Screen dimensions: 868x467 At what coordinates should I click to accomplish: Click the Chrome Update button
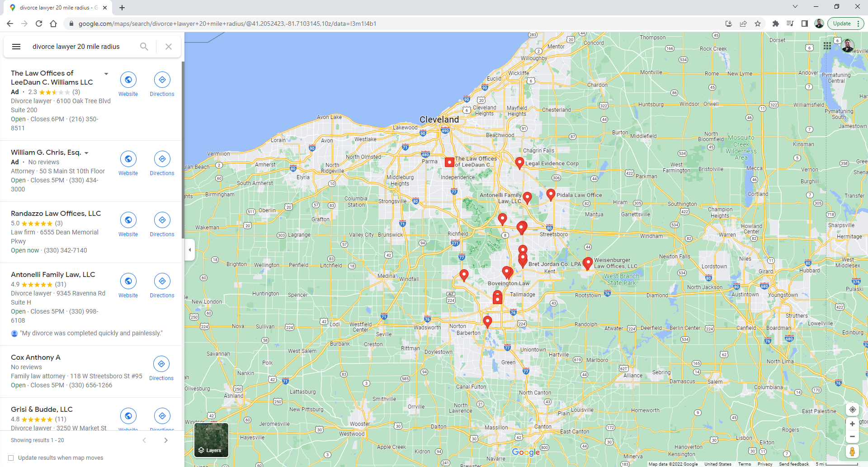tap(845, 24)
